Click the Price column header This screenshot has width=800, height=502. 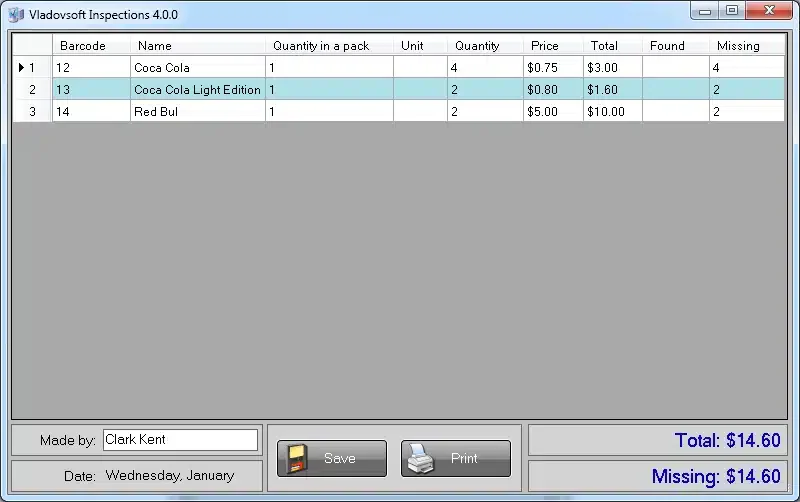click(x=554, y=45)
